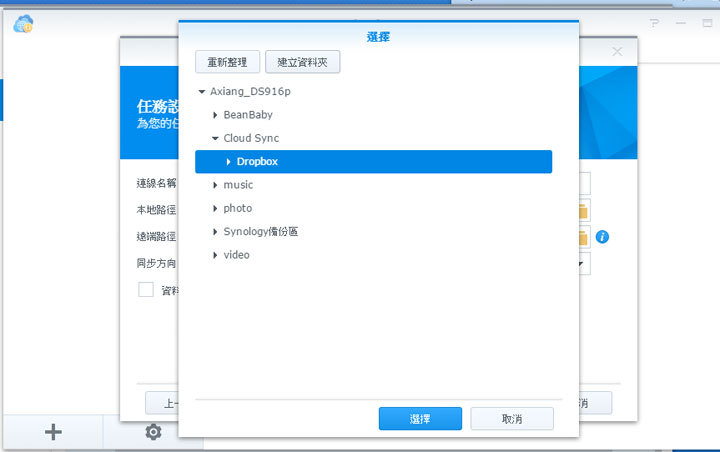The width and height of the screenshot is (720, 452).
Task: Add a new connection with plus icon
Action: pyautogui.click(x=53, y=432)
